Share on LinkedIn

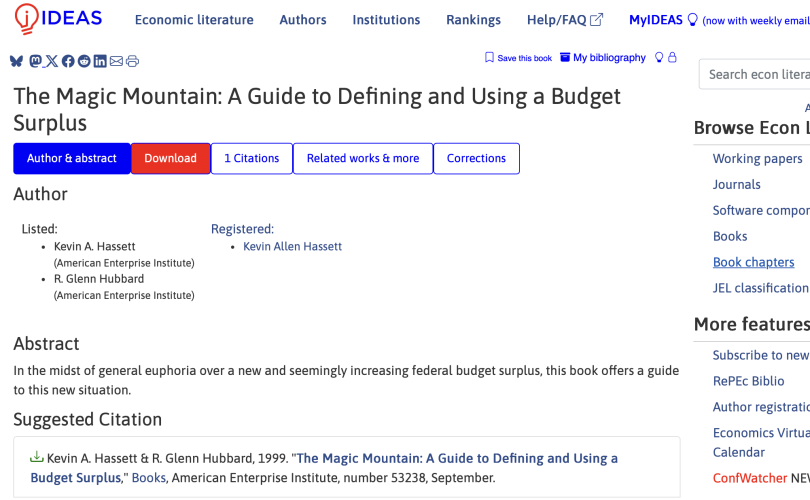click(x=100, y=61)
